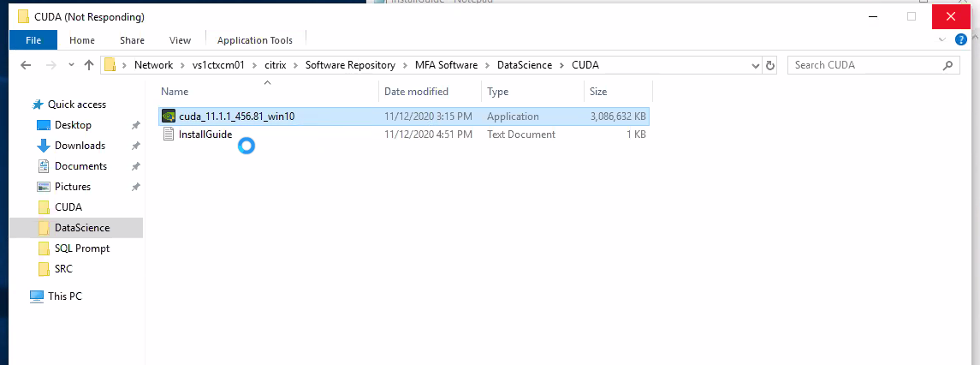The image size is (980, 365).
Task: Click the Downloads pin icon
Action: (x=135, y=146)
